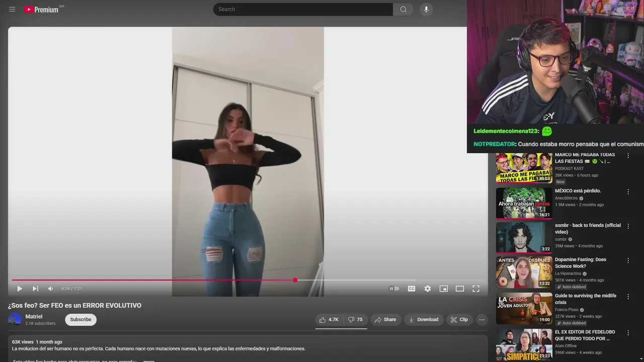Play the video with the play button
The width and height of the screenshot is (644, 362).
[x=20, y=289]
